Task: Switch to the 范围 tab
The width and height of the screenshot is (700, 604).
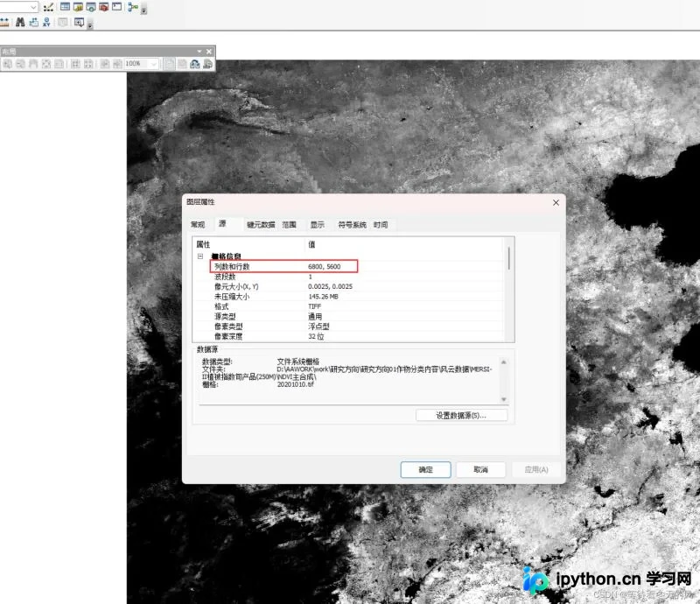Action: point(290,225)
